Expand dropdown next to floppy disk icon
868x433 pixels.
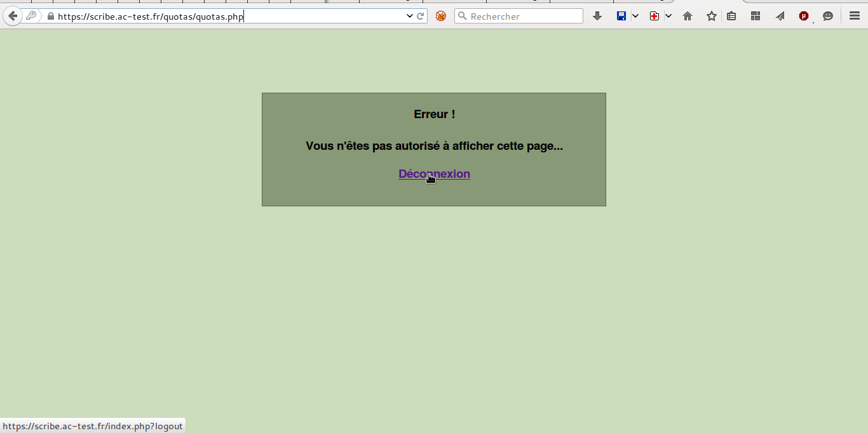point(635,16)
